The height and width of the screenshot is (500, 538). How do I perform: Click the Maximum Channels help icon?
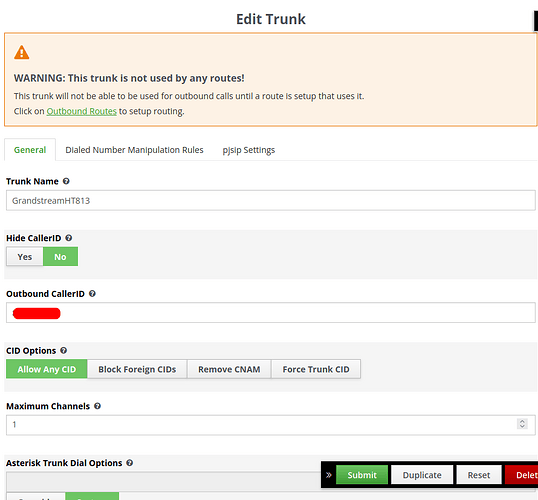click(x=97, y=406)
